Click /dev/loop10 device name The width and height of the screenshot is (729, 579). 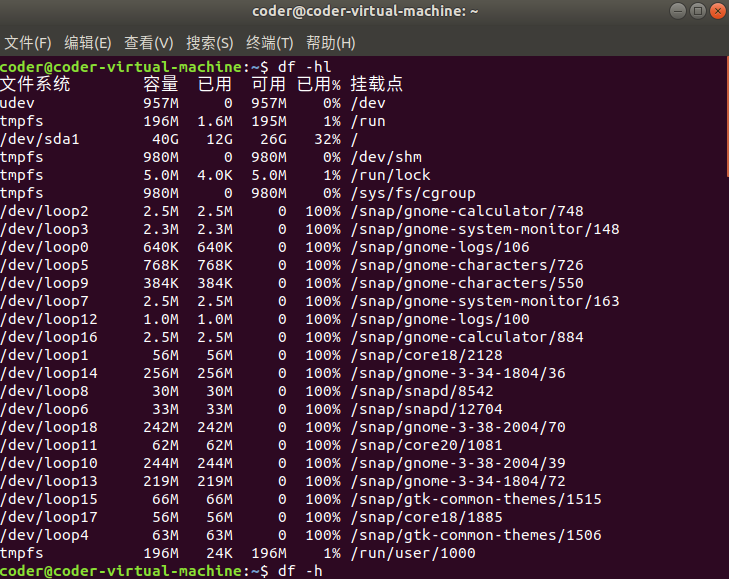click(x=49, y=463)
